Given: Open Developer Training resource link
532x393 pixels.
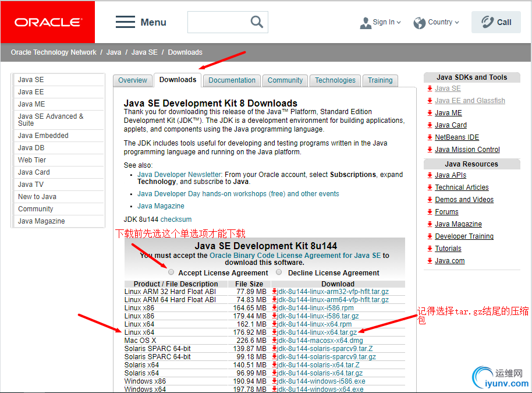Looking at the screenshot, I should pos(464,236).
